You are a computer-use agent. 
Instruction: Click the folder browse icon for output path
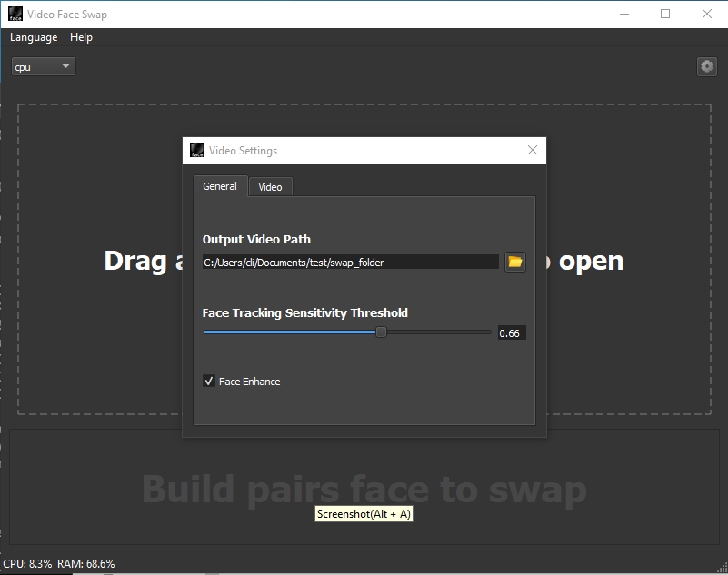(x=515, y=262)
